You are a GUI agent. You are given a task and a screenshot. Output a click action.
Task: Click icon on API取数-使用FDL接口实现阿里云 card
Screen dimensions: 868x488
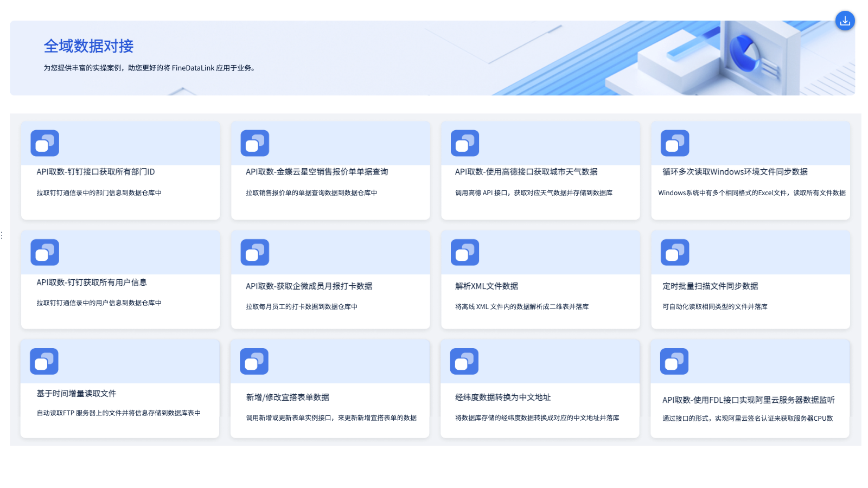674,361
